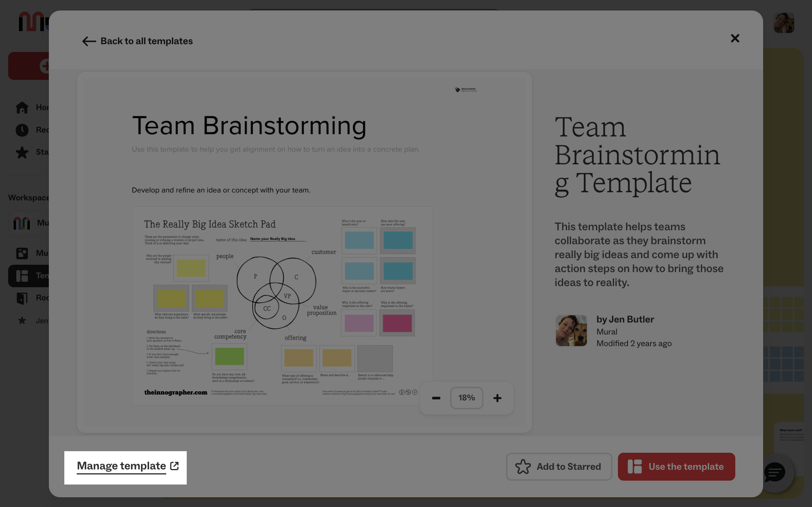The height and width of the screenshot is (507, 812).
Task: Click the star icon beside Jen's room
Action: 22,321
